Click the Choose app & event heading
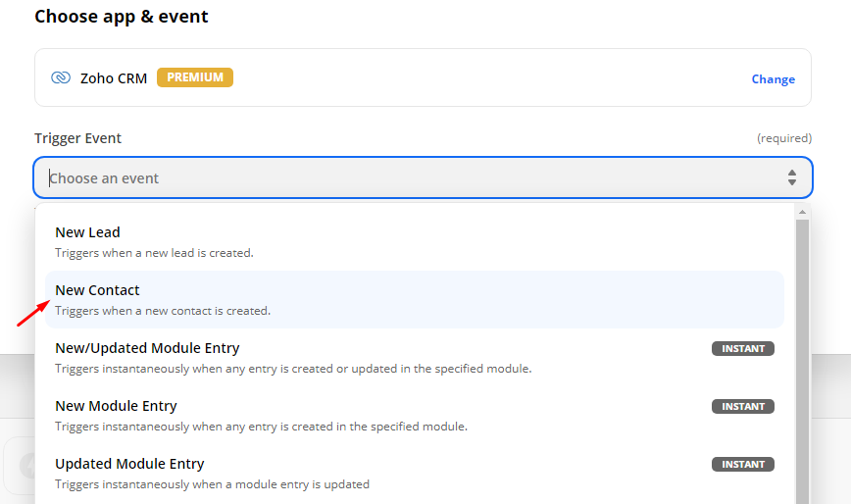 point(122,17)
